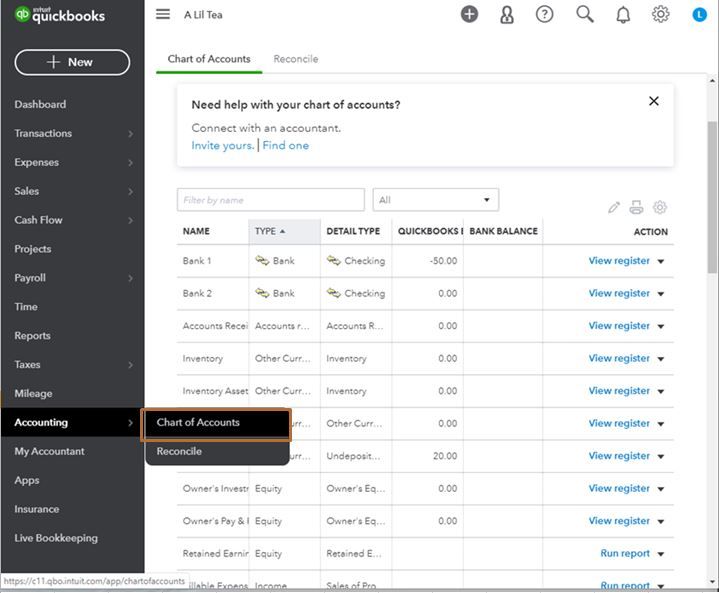Click the vertical scrollbar thumb

point(712,197)
